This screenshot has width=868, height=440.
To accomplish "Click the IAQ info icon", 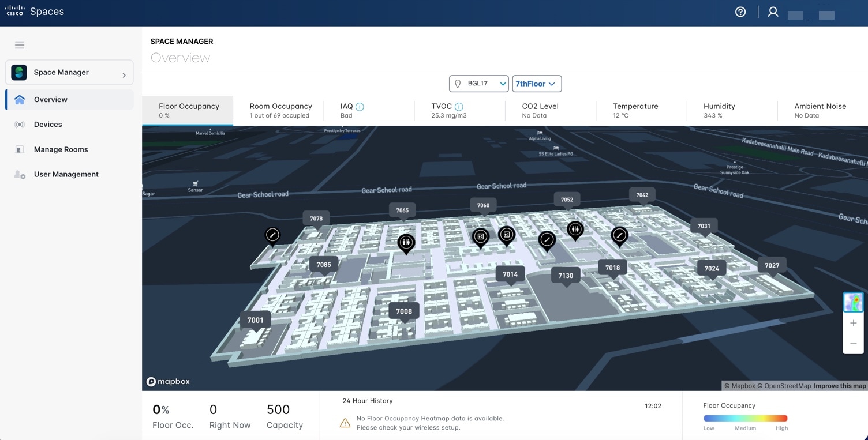I will click(x=360, y=107).
